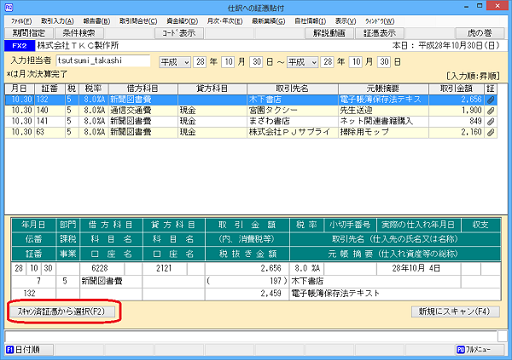Click the 株式会社PJサプライ cell
Image resolution: width=512 pixels, height=360 pixels.
coord(293,132)
